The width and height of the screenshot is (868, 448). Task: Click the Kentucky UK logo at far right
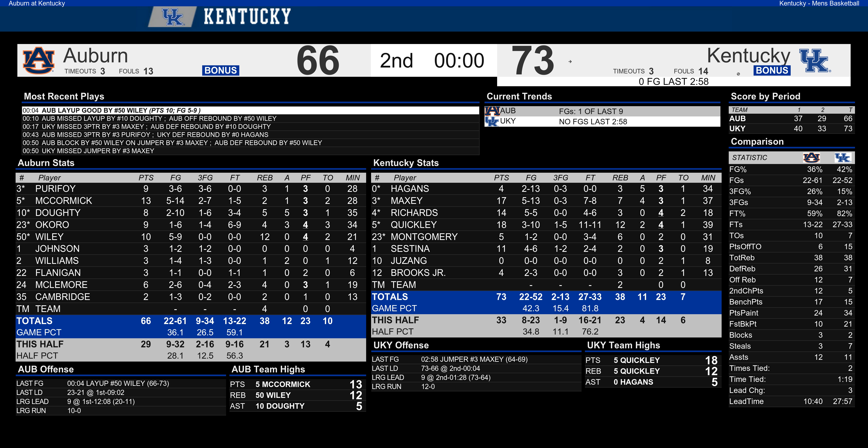click(815, 61)
